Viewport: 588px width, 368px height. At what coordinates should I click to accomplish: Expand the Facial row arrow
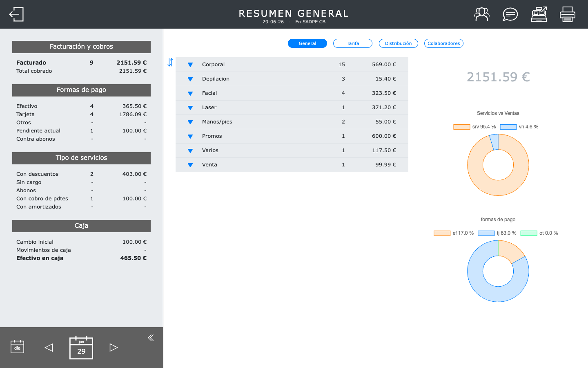(190, 93)
